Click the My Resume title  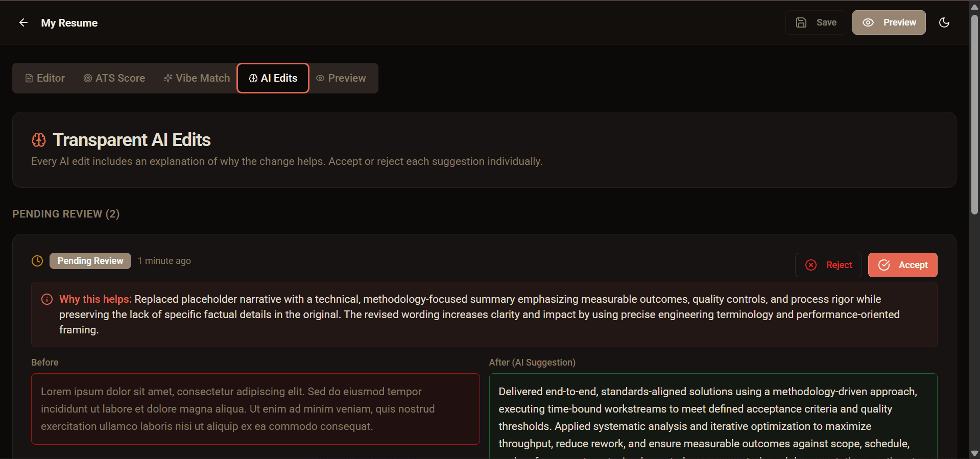click(x=69, y=23)
